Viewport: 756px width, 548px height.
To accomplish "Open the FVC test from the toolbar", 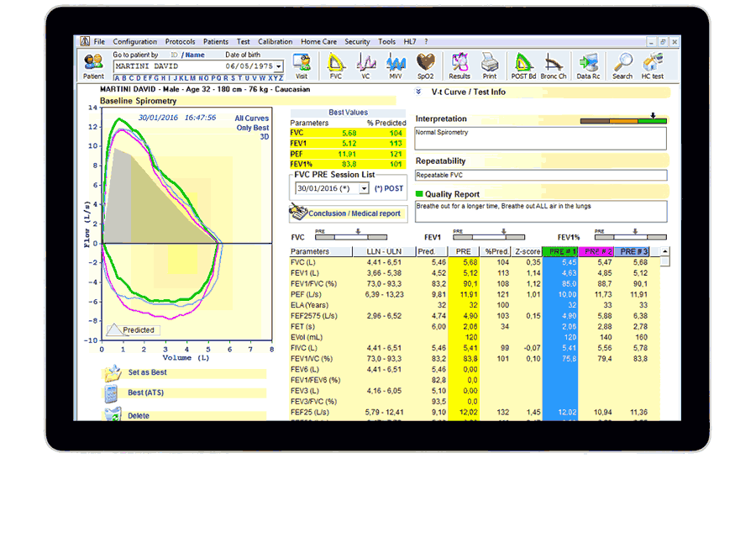I will 336,65.
